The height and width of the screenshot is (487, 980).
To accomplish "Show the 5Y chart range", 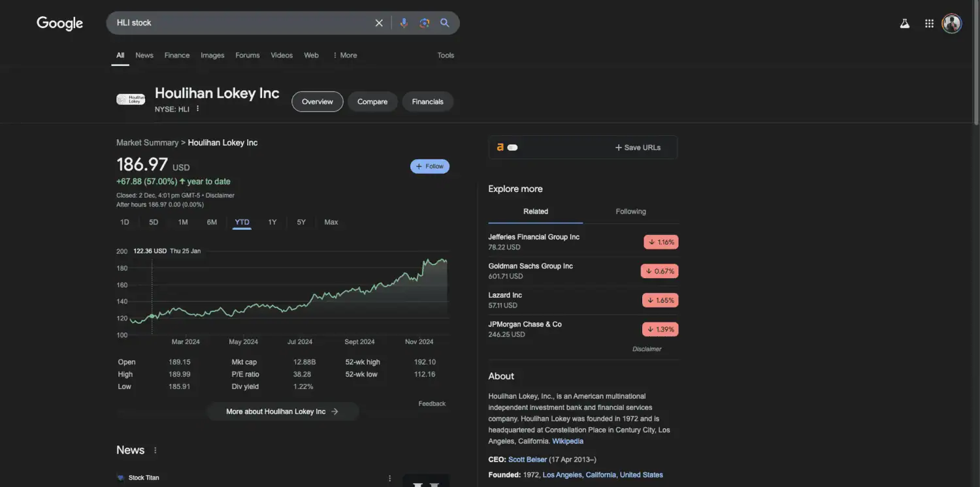I will coord(301,223).
